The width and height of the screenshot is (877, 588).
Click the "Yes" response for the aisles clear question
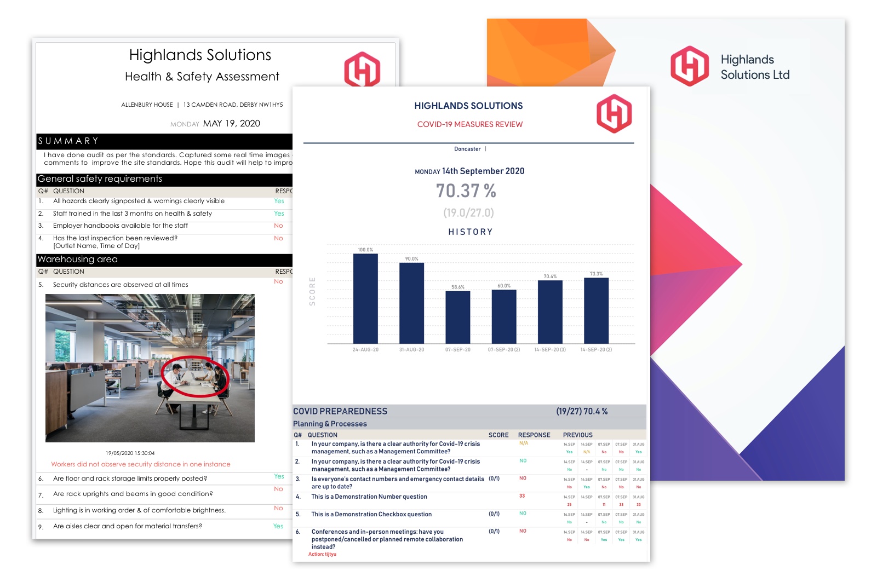click(278, 526)
